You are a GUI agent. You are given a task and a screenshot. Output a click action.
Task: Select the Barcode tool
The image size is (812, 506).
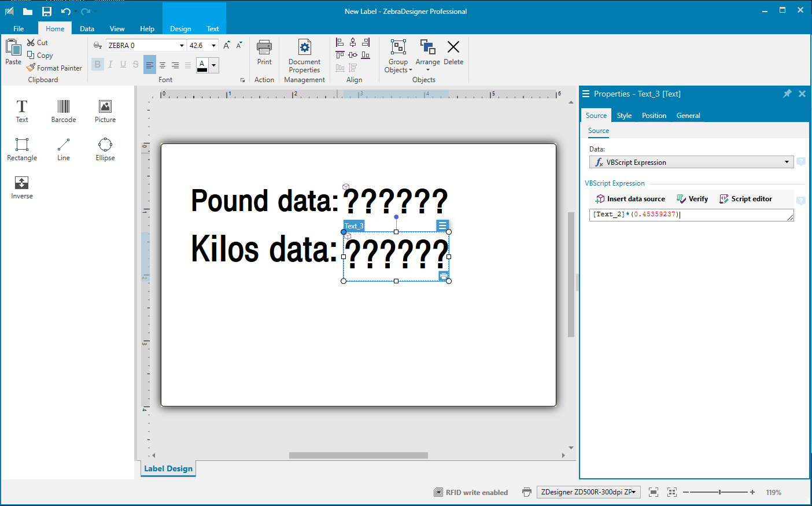click(x=64, y=111)
